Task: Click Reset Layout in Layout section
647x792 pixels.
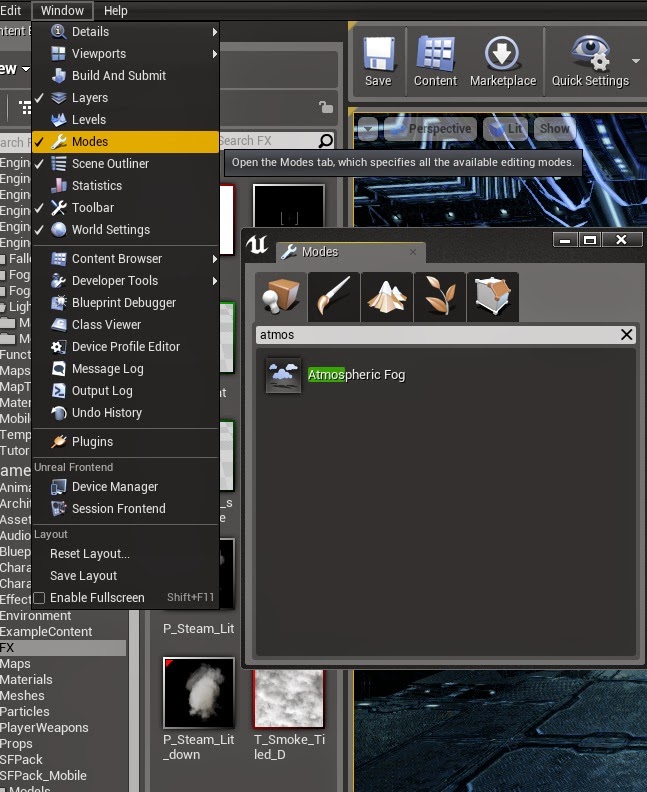Action: pyautogui.click(x=125, y=554)
